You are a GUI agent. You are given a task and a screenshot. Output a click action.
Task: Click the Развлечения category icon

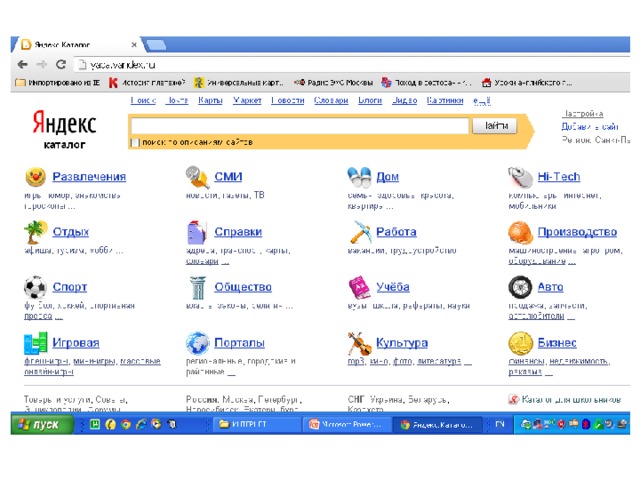click(36, 177)
